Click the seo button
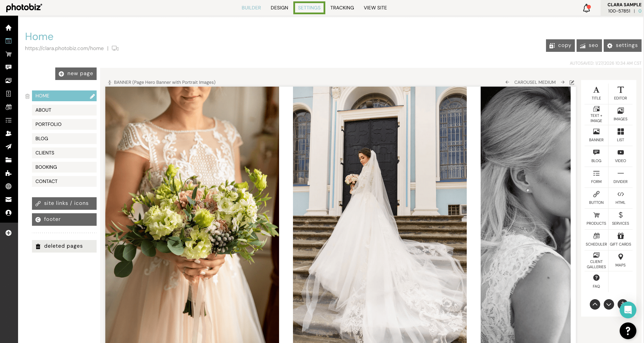 pos(589,46)
